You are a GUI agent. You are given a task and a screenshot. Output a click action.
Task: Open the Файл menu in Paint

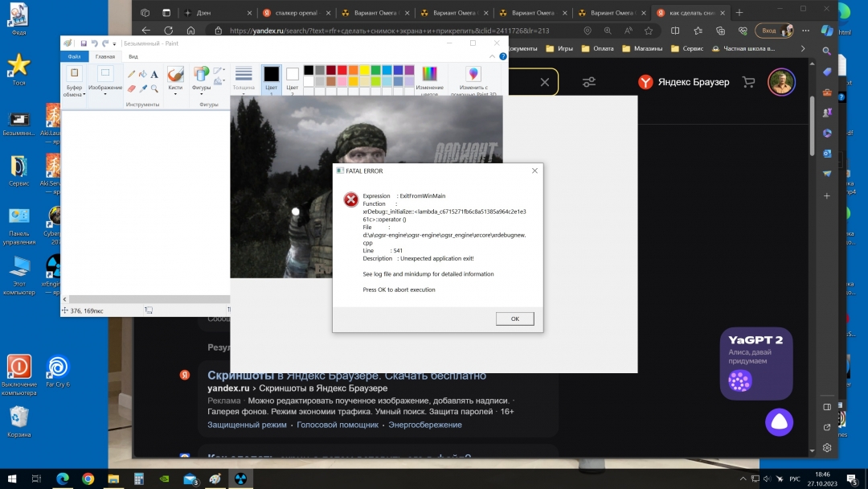(74, 56)
